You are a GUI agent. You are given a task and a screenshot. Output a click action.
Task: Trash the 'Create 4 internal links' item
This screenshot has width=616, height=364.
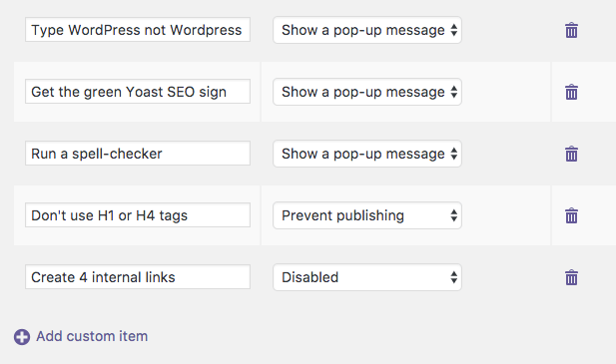pos(571,277)
